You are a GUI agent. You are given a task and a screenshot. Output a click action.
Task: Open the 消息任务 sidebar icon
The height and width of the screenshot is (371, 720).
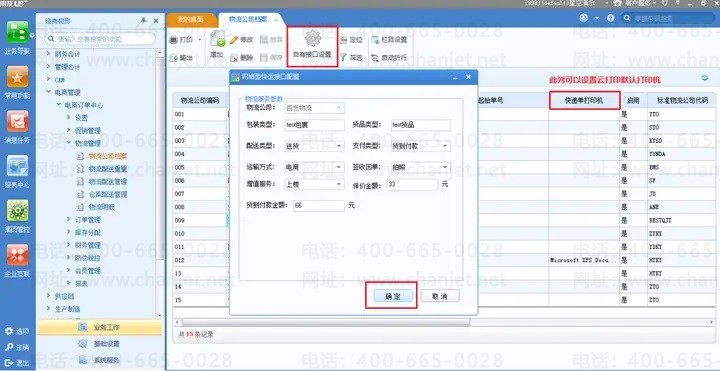point(17,121)
